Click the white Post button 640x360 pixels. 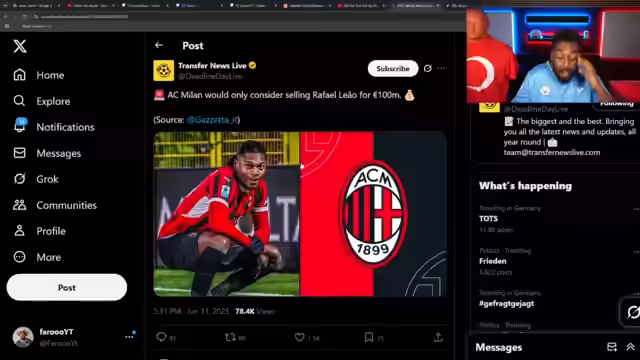(67, 287)
